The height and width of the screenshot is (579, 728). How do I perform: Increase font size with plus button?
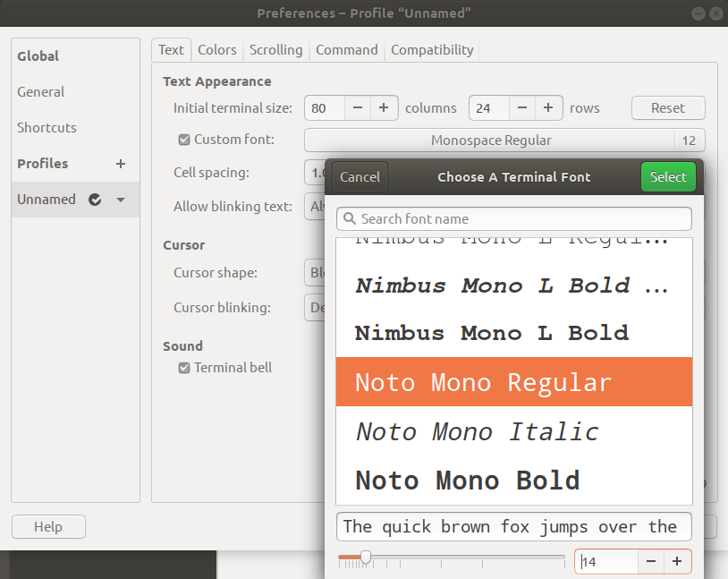tap(677, 561)
